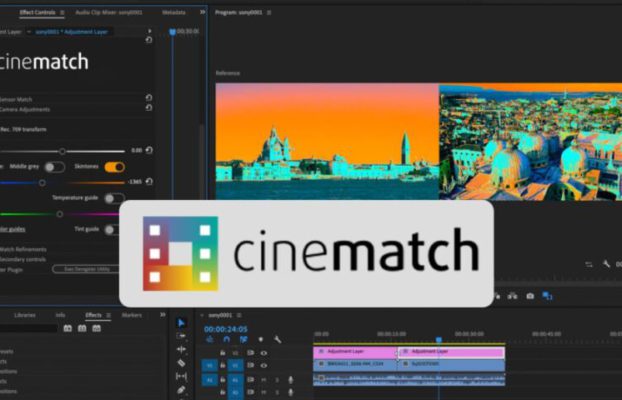This screenshot has width=622, height=400.
Task: Select the second Adjustment Layer clip
Action: point(451,352)
